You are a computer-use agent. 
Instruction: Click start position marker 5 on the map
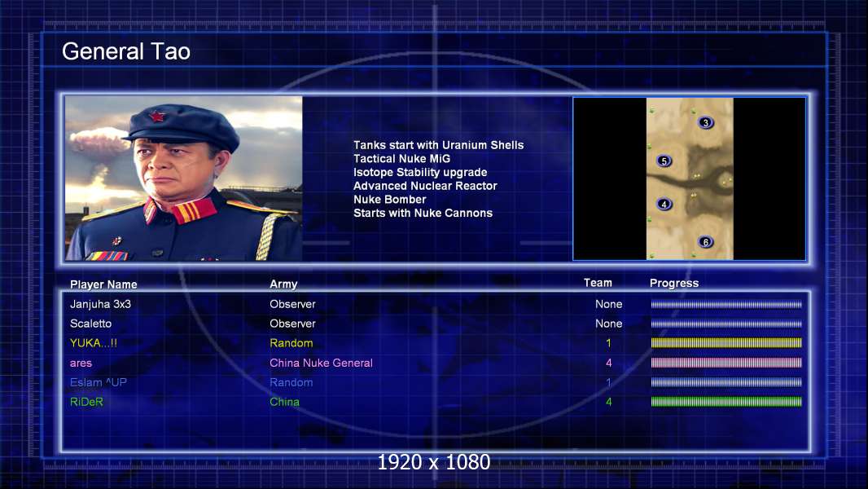coord(664,161)
